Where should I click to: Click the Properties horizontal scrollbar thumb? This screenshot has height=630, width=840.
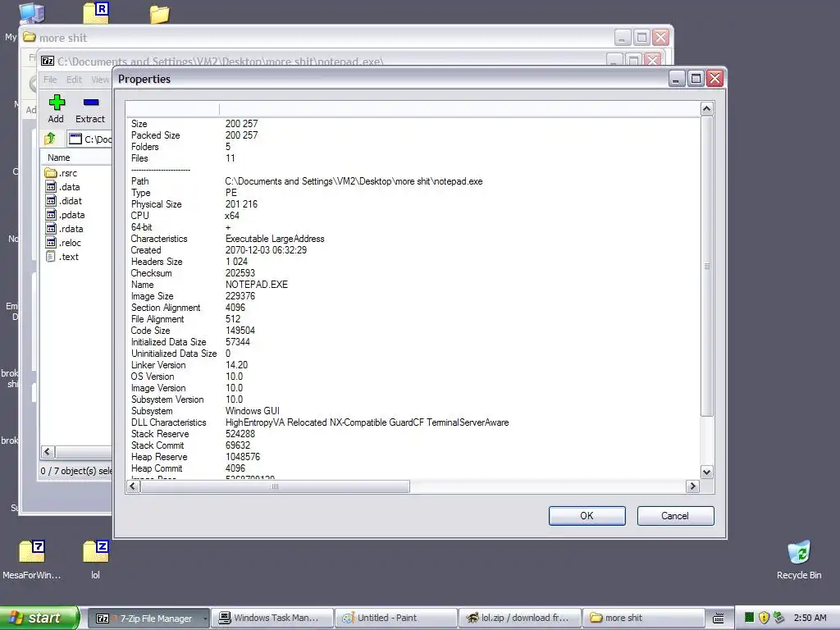click(275, 486)
